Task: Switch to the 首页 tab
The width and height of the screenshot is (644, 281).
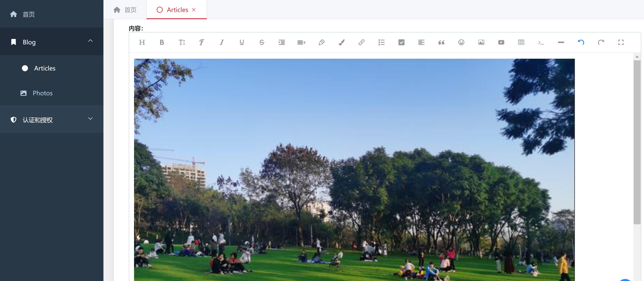Action: pos(125,10)
